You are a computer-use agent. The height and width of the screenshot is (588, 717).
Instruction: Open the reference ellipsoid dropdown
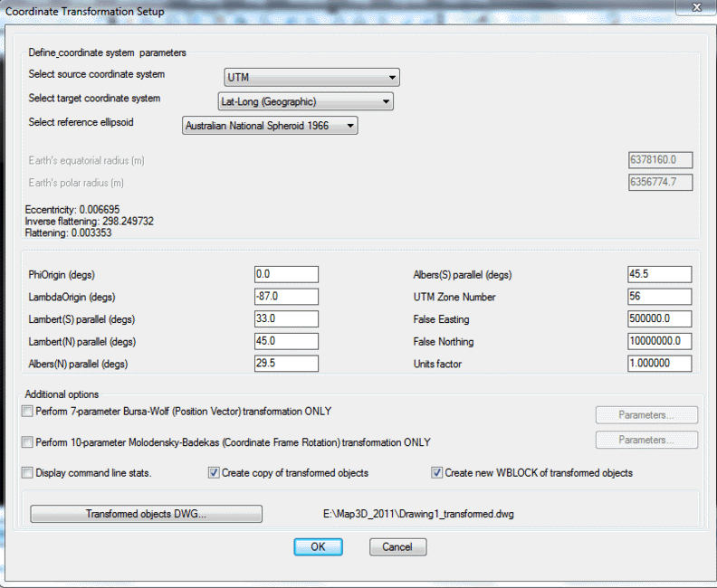(270, 127)
